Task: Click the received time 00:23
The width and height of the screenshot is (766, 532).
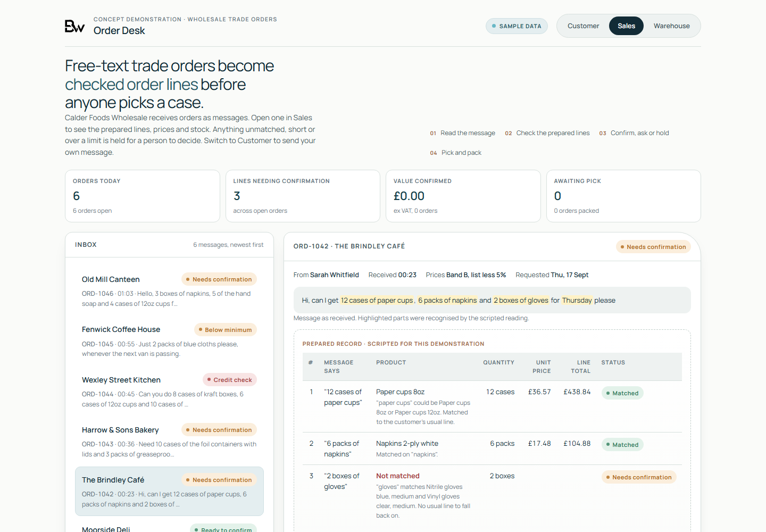Action: pos(407,275)
